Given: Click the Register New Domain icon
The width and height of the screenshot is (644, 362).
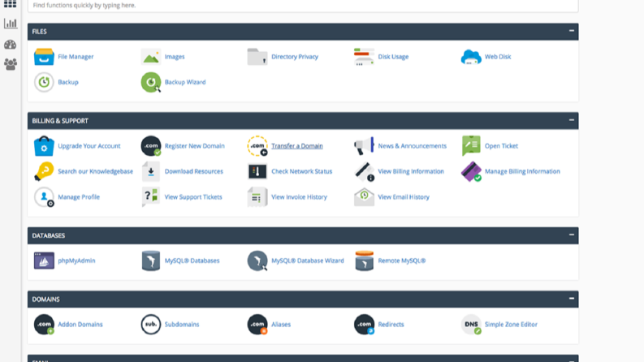Looking at the screenshot, I should pyautogui.click(x=151, y=146).
